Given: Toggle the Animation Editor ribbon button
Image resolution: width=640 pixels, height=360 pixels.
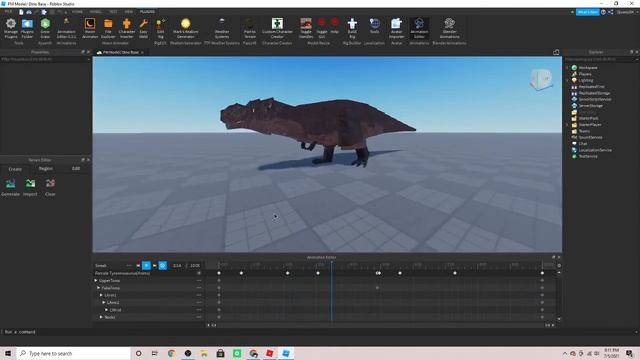Looking at the screenshot, I should [x=419, y=28].
